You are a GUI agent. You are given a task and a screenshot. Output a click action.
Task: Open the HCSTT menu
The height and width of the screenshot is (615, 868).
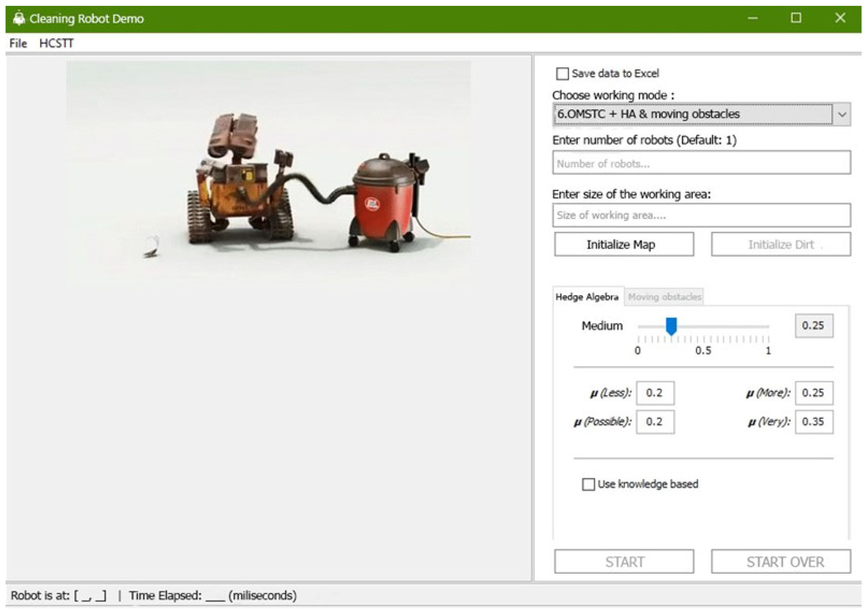(56, 43)
